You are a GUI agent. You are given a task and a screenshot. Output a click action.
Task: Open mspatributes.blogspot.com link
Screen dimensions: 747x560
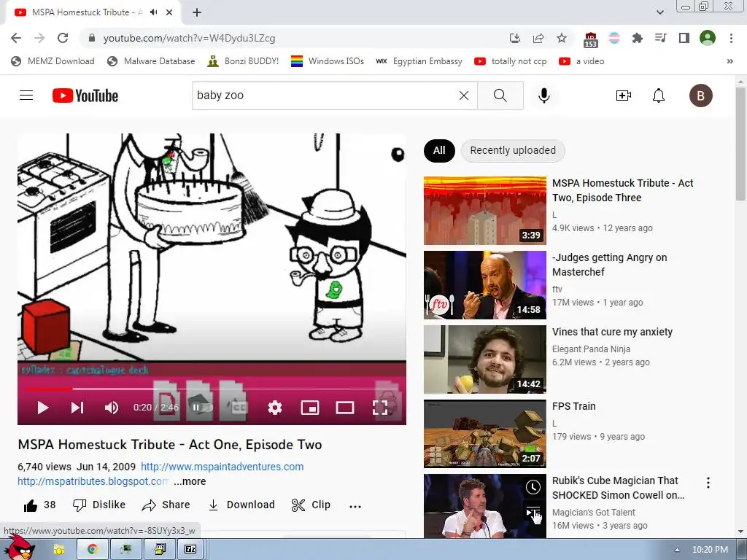click(x=93, y=481)
